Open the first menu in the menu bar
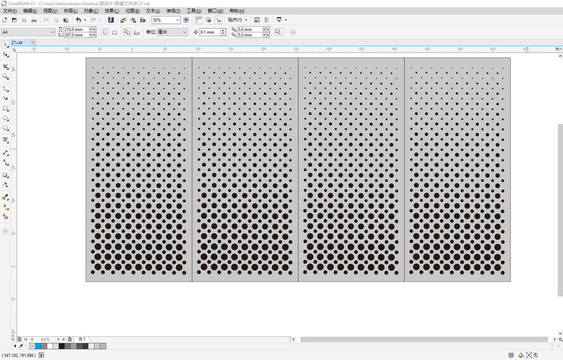The height and width of the screenshot is (360, 563). pos(10,11)
